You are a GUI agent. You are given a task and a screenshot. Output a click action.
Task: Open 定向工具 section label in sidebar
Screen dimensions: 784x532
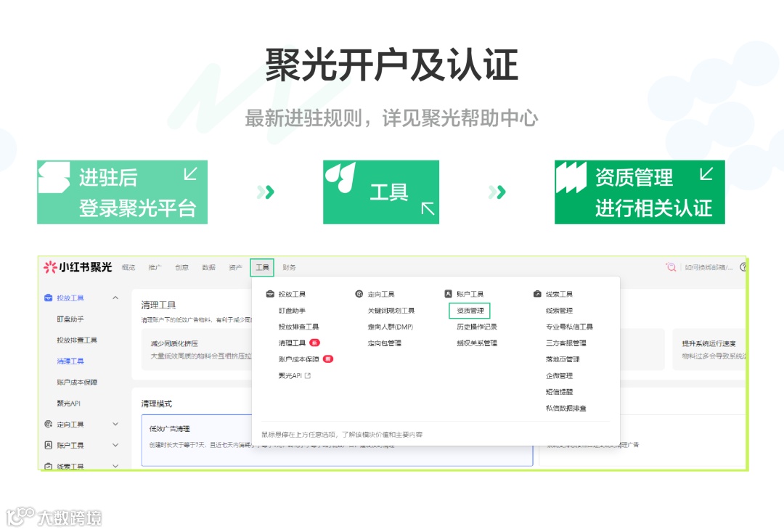[x=70, y=425]
